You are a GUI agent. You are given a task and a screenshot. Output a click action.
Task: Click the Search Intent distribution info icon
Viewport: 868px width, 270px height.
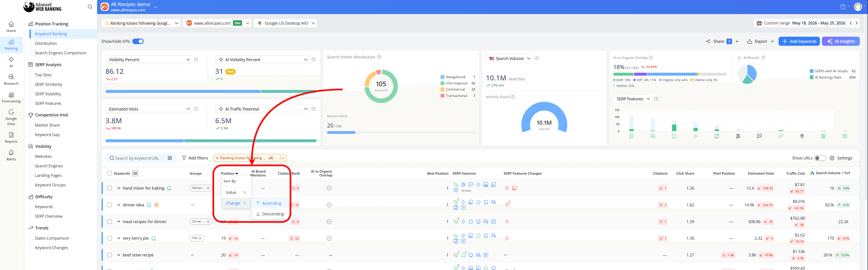pyautogui.click(x=379, y=57)
